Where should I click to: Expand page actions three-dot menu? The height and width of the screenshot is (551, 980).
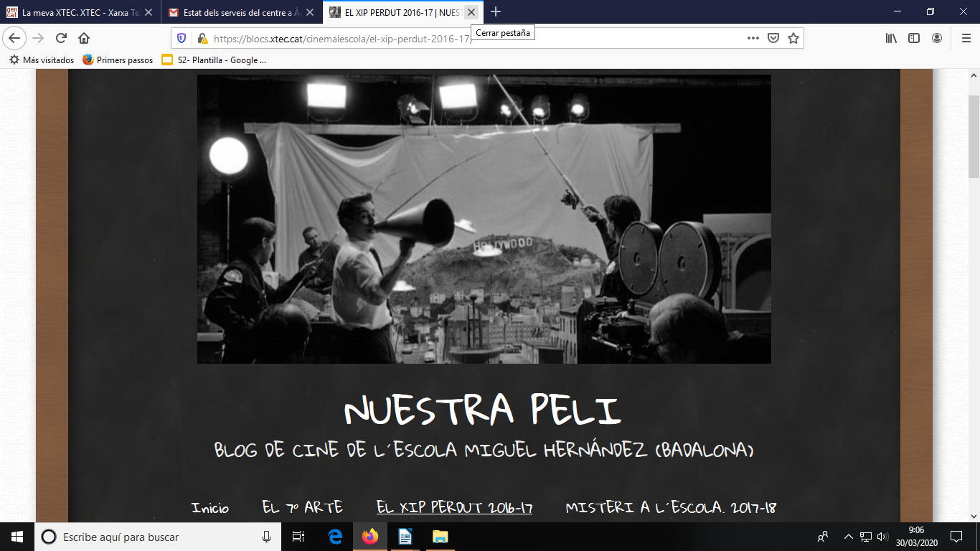click(753, 39)
